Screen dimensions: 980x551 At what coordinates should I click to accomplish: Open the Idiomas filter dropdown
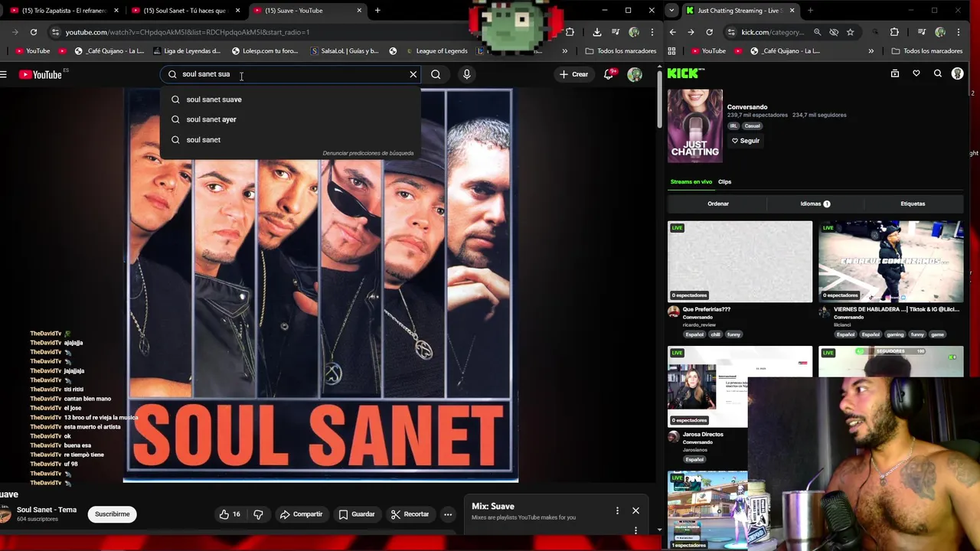[815, 204]
